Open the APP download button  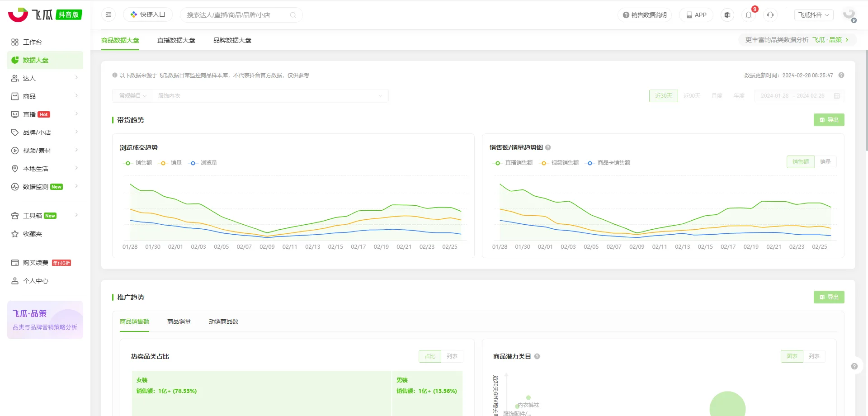pyautogui.click(x=696, y=15)
